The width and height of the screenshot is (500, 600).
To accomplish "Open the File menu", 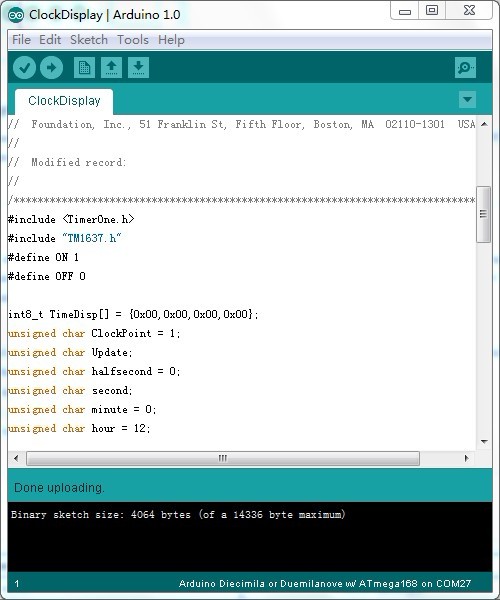I will 21,40.
